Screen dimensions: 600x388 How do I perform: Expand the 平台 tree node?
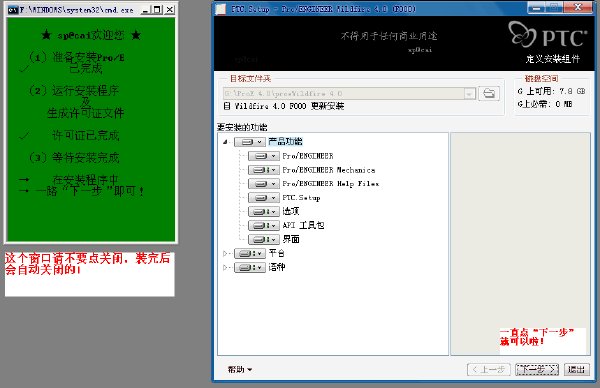[x=225, y=253]
